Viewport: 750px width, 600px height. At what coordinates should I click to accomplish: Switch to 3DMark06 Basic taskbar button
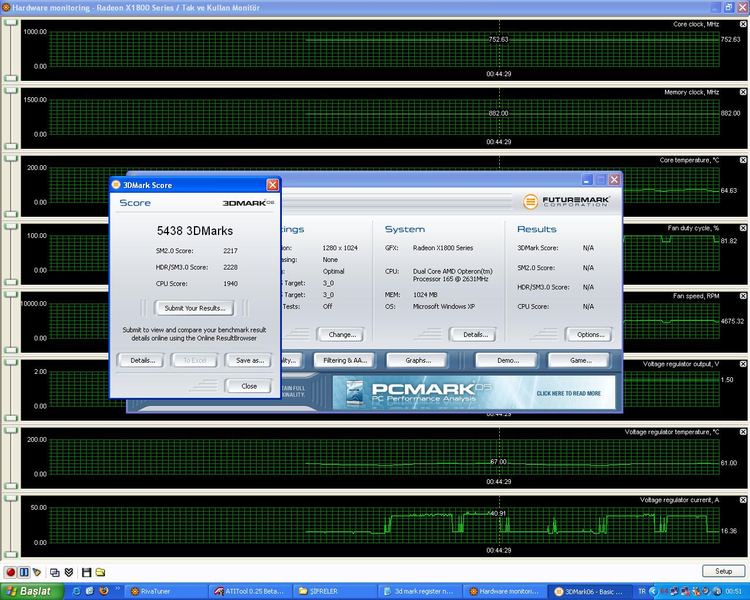point(589,591)
